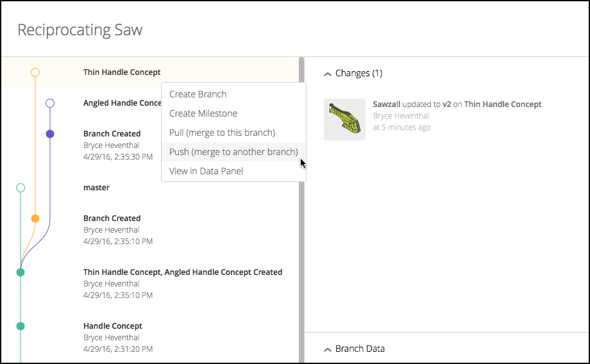Select the green Handle Concept milestone node
590x364 pixels.
pos(21,326)
